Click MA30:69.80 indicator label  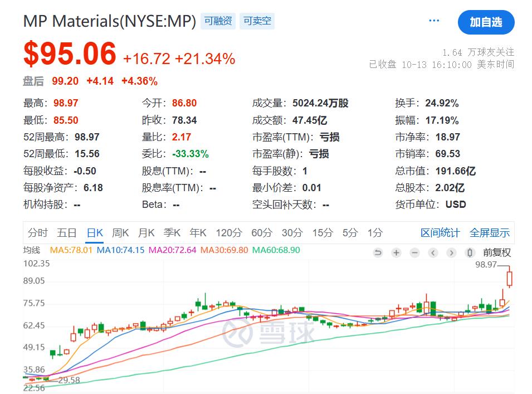pos(224,250)
